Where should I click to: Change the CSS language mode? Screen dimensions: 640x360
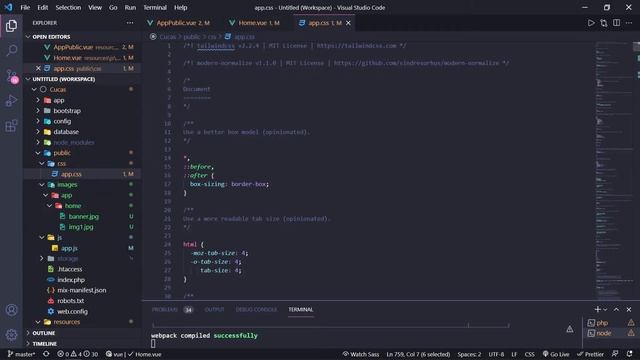529,354
